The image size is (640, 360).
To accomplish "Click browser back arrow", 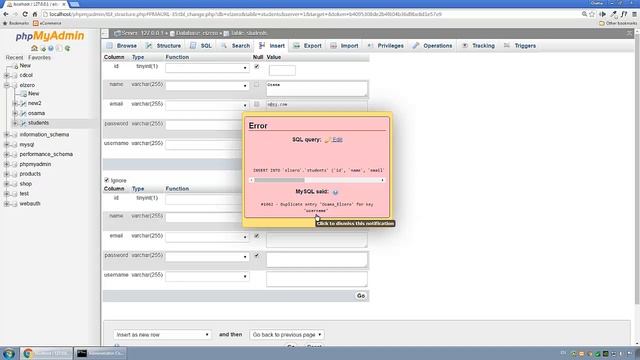I will pyautogui.click(x=6, y=14).
